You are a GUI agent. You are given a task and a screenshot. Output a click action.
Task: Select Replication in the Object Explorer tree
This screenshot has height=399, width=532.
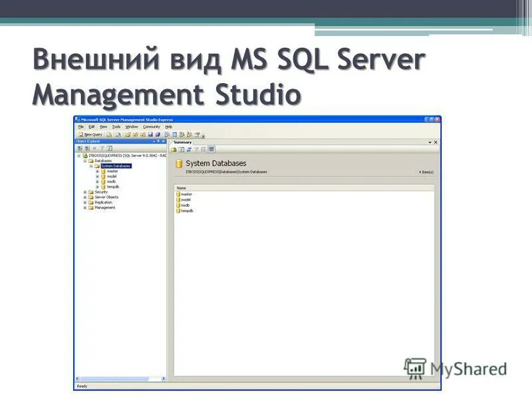[103, 203]
